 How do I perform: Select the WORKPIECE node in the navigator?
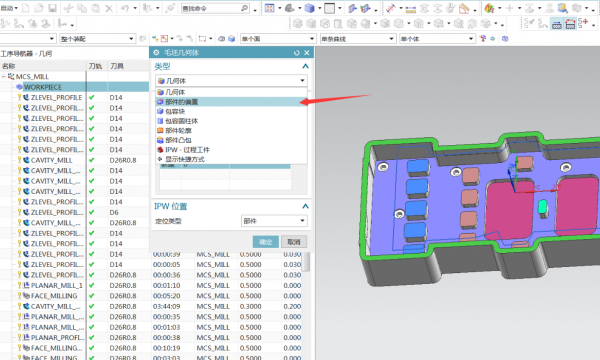click(x=43, y=87)
